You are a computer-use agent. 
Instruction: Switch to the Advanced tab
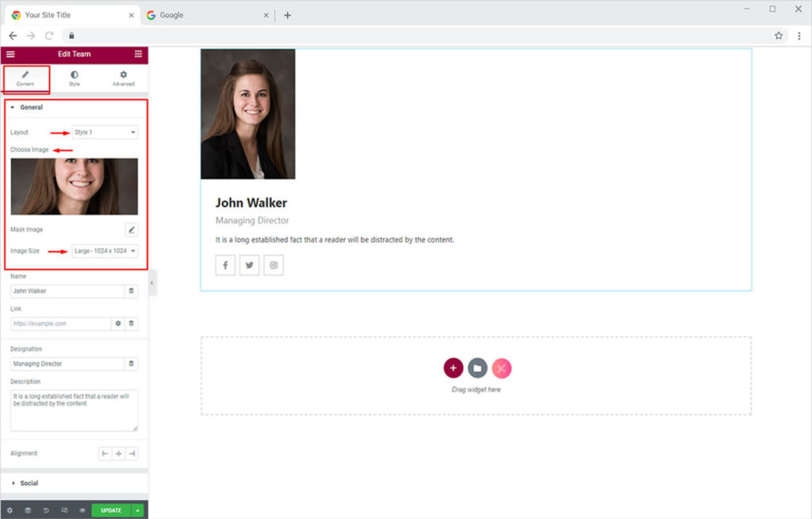click(123, 78)
